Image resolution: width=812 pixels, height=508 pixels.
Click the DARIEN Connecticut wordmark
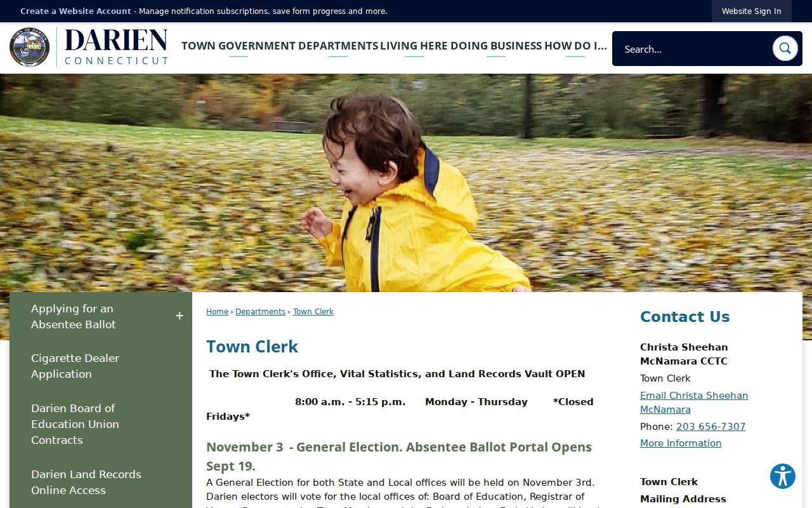pos(116,47)
